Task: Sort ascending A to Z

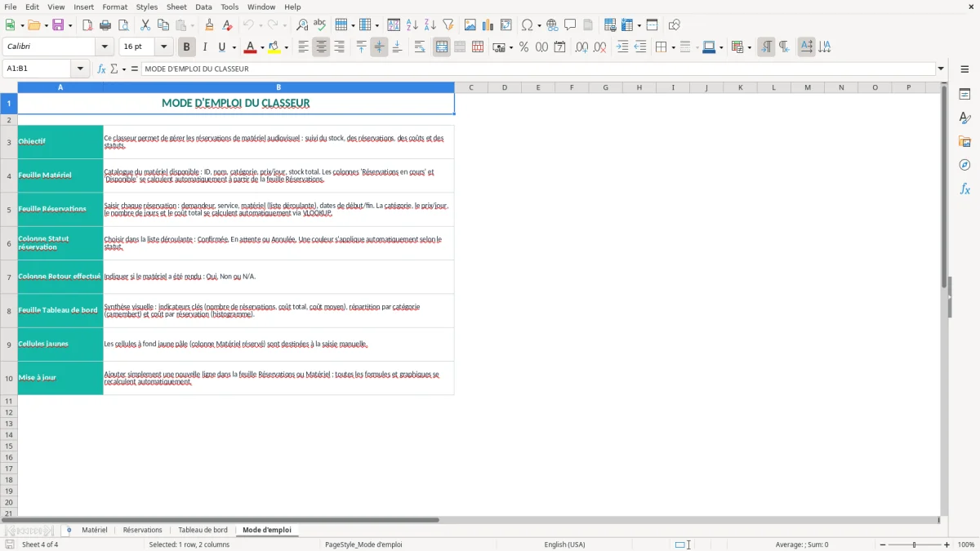Action: 412,25
